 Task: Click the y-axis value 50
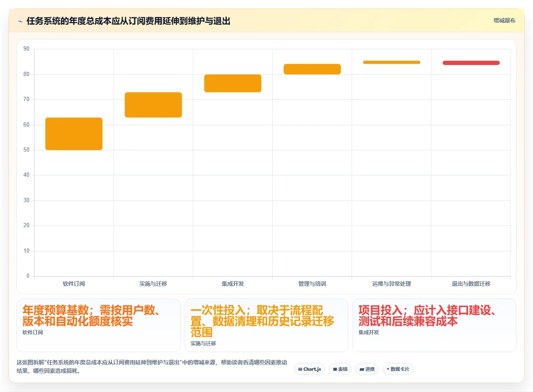tap(26, 150)
